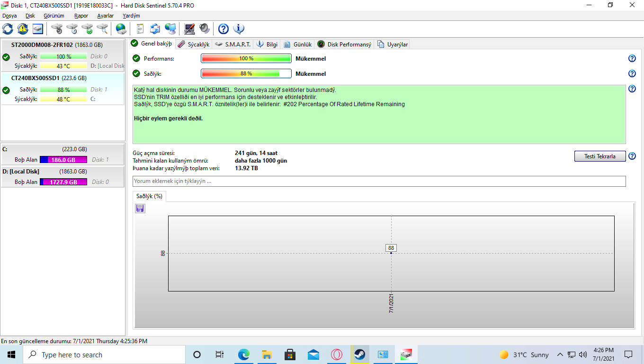Click the save floppy icon above health graph
This screenshot has height=364, width=644.
(140, 209)
